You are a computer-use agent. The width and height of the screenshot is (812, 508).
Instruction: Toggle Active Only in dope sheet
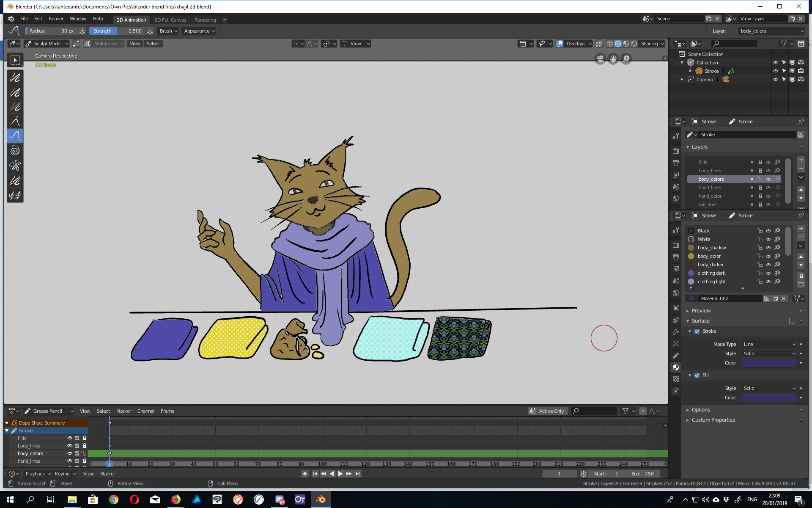coord(548,411)
